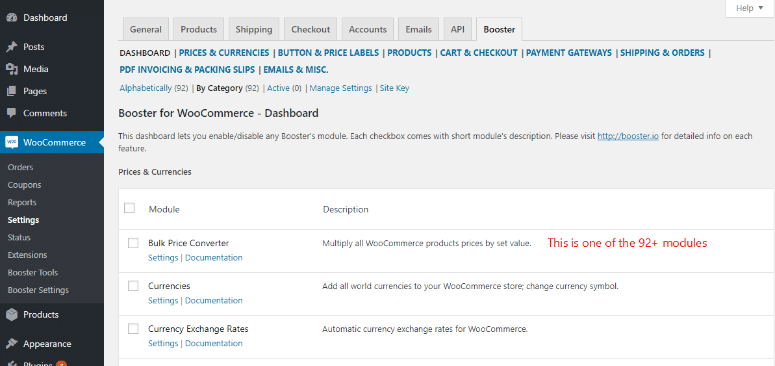This screenshot has width=775, height=366.
Task: Select WooCommerce in the sidebar menu
Action: coord(54,143)
